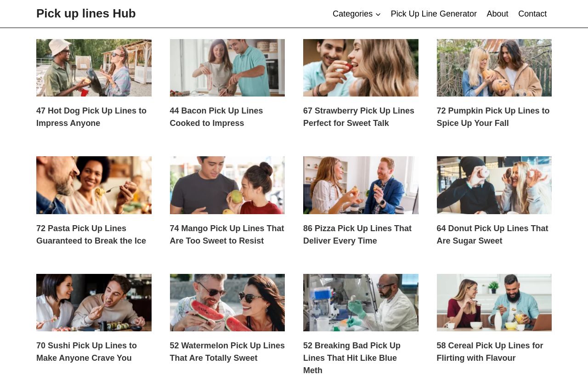The width and height of the screenshot is (588, 392).
Task: Open the Bacon Pick Up Lines thumbnail image
Action: (227, 68)
